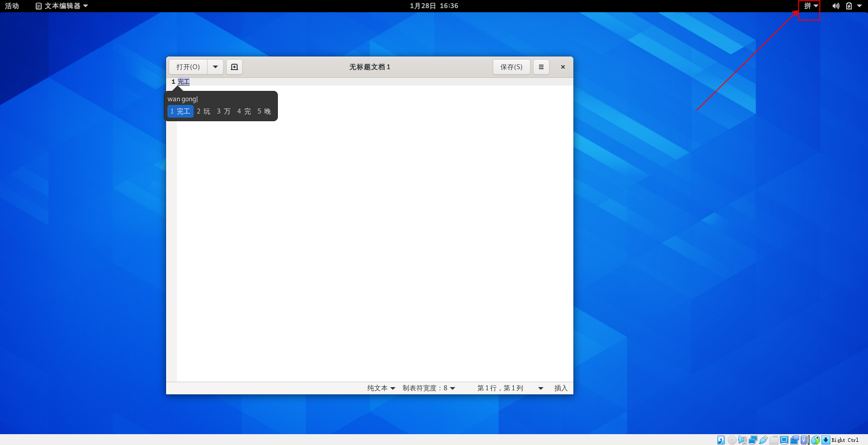Viewport: 868px width, 445px height.
Task: Toggle the mouse integration icon in VirtualBox
Action: point(816,440)
